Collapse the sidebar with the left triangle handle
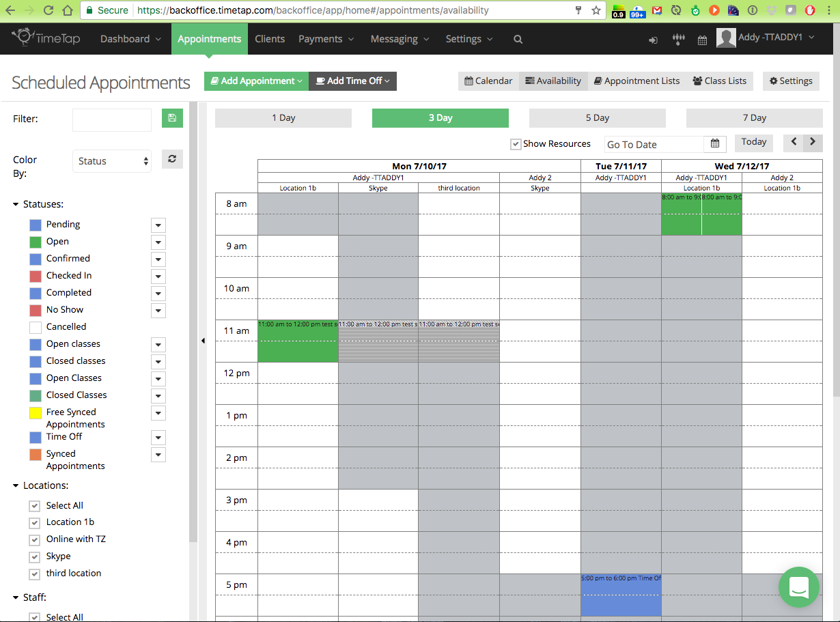Screen dimensions: 840x622 click(x=203, y=341)
